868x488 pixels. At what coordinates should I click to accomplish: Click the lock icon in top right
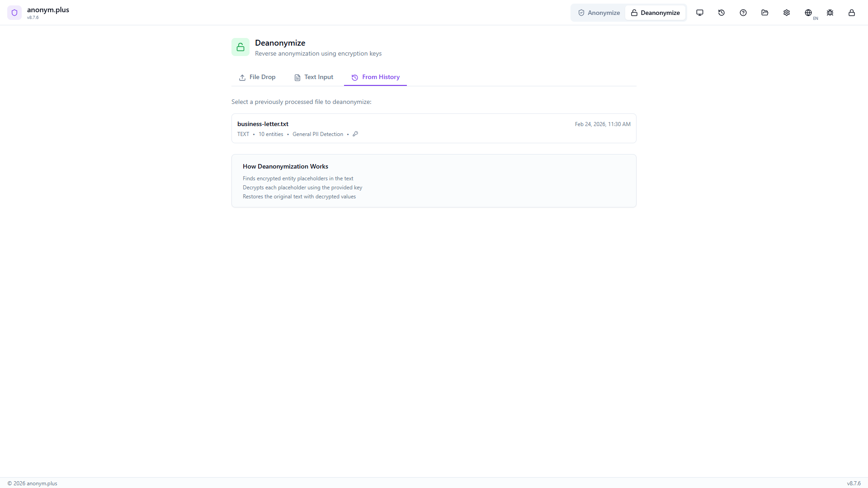coord(852,13)
